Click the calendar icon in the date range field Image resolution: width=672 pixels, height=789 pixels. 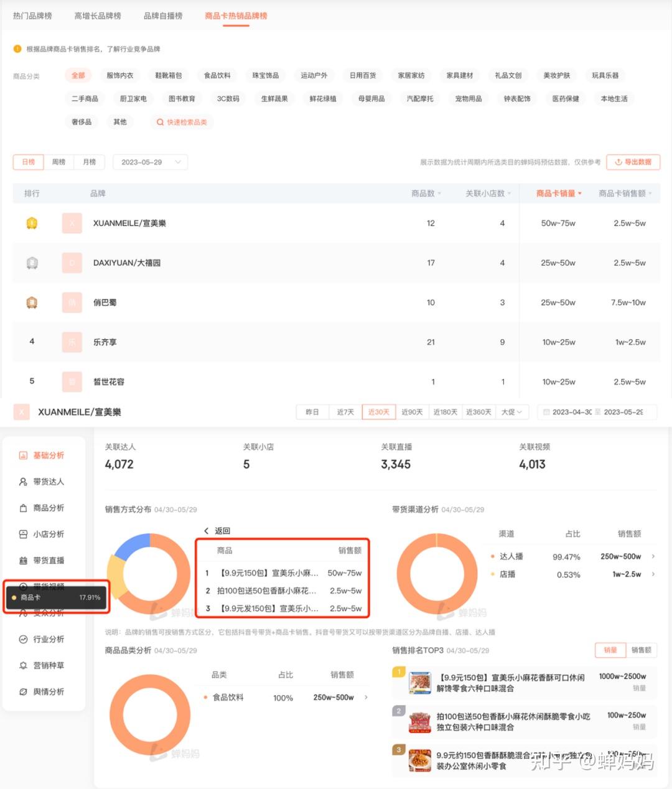pyautogui.click(x=546, y=412)
